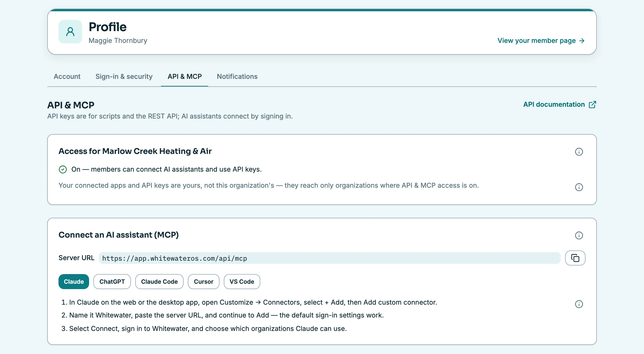Select the ChatGPT assistant option
The width and height of the screenshot is (644, 354).
[112, 282]
